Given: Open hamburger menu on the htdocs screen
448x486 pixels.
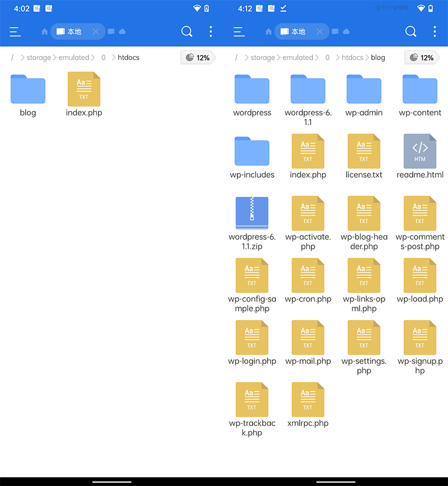Looking at the screenshot, I should click(15, 32).
